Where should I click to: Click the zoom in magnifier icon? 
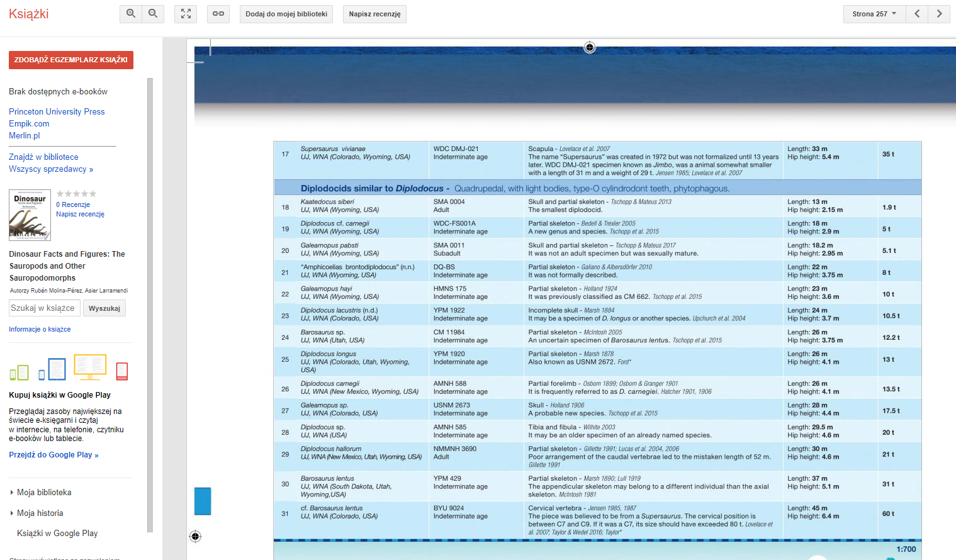click(x=131, y=14)
